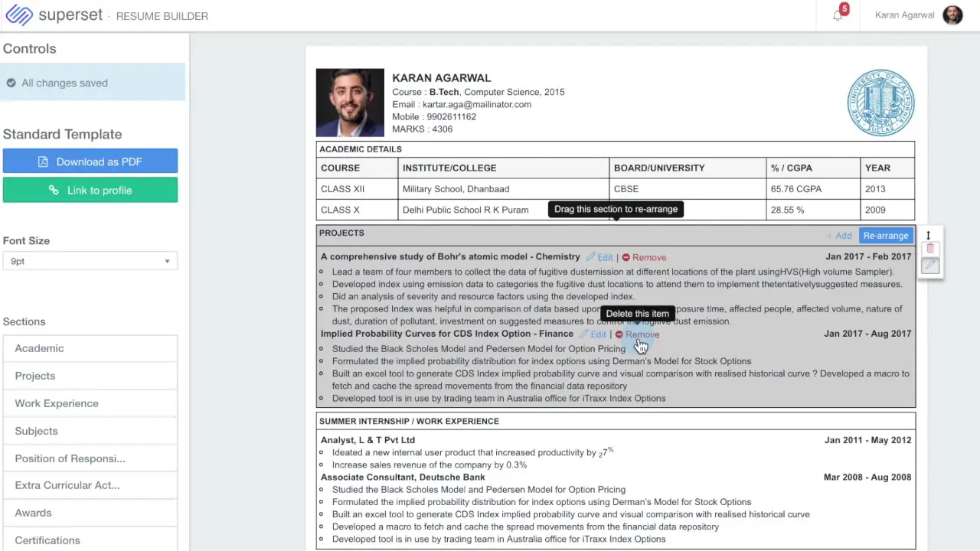The width and height of the screenshot is (980, 551).
Task: Click trash icon beside Projects section
Action: click(930, 249)
